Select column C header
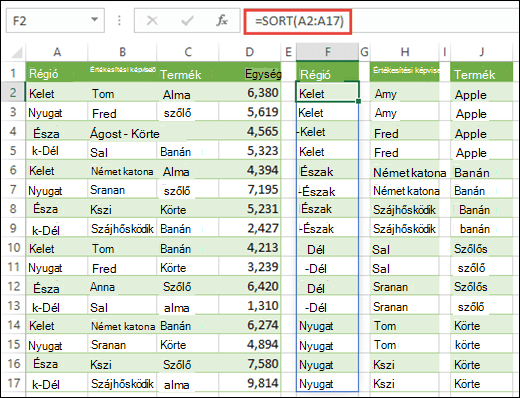Image resolution: width=520 pixels, height=398 pixels. 188,52
